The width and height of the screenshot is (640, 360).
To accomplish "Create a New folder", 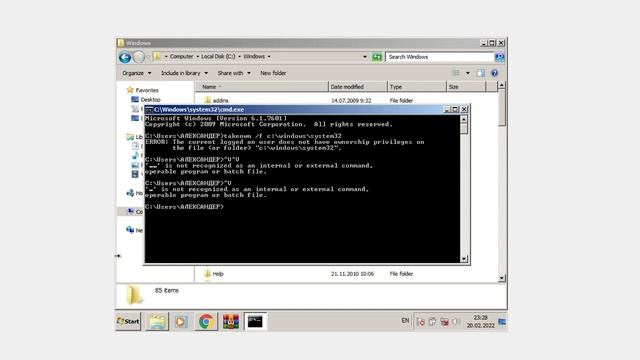I will [x=273, y=73].
